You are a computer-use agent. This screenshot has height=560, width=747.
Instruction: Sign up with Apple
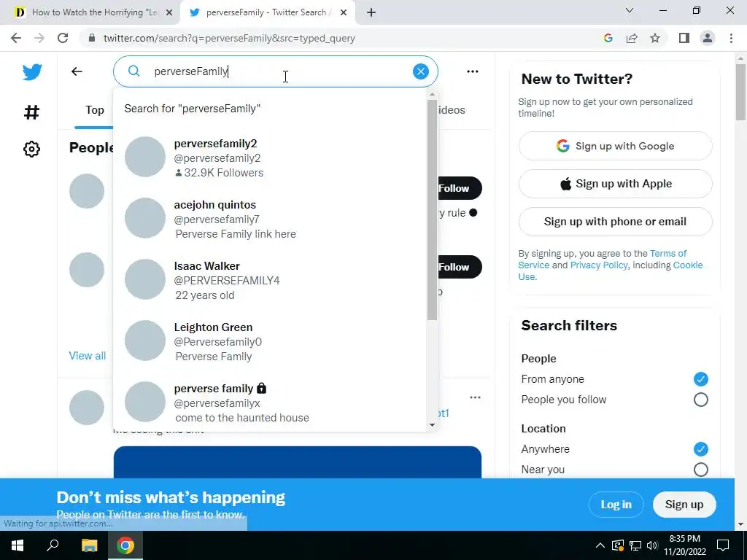pyautogui.click(x=616, y=184)
